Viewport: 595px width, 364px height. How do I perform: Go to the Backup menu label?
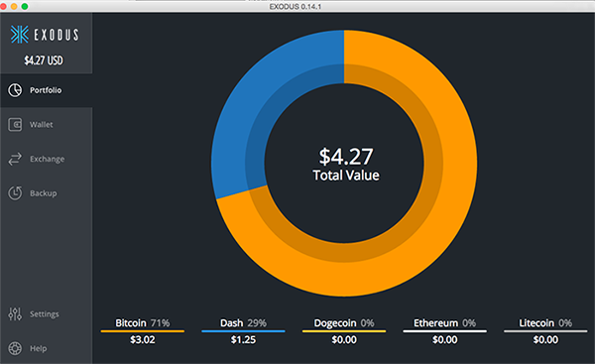44,193
